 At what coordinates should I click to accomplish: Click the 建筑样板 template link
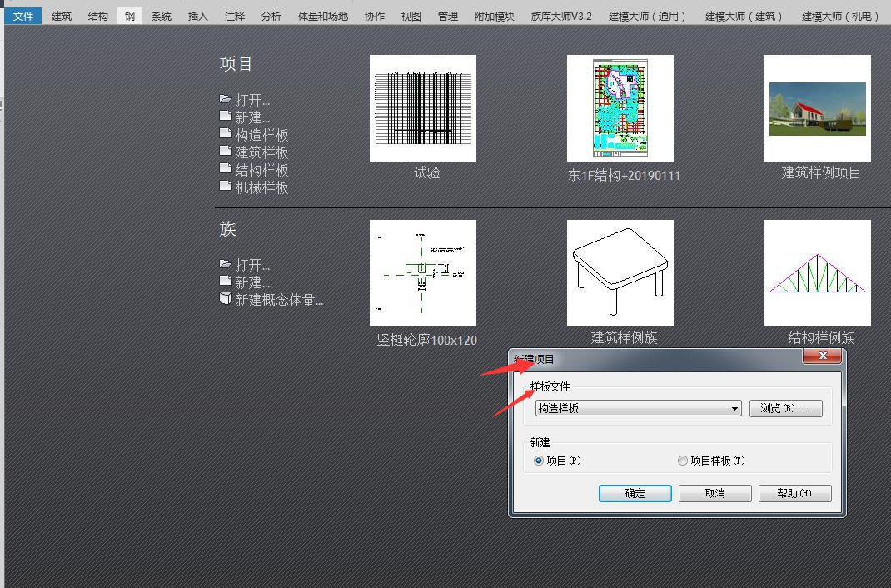tap(261, 152)
